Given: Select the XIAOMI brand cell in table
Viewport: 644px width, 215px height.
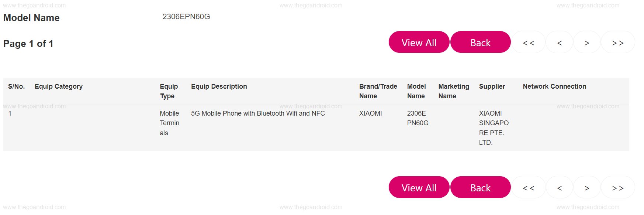Looking at the screenshot, I should [x=370, y=113].
